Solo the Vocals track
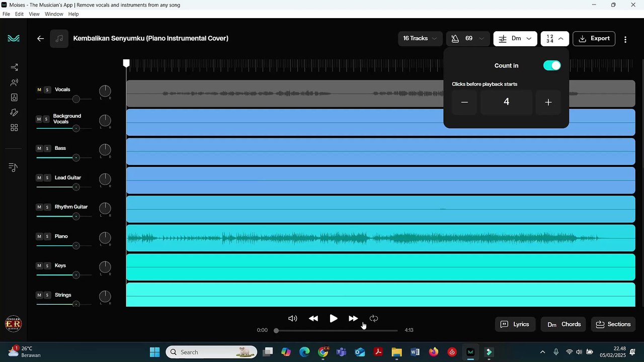The height and width of the screenshot is (362, 644). 47,90
